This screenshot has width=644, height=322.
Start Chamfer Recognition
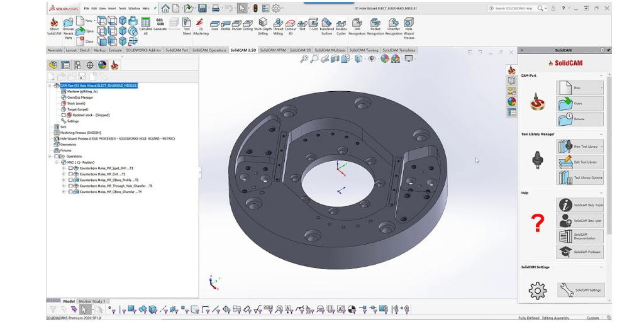[394, 26]
